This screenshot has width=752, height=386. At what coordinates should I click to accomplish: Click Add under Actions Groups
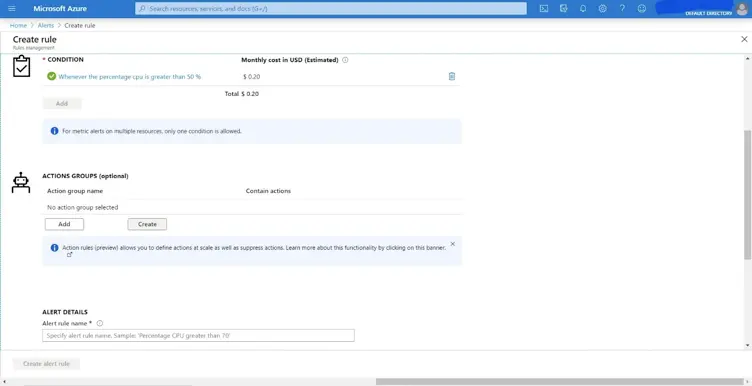[x=64, y=224]
